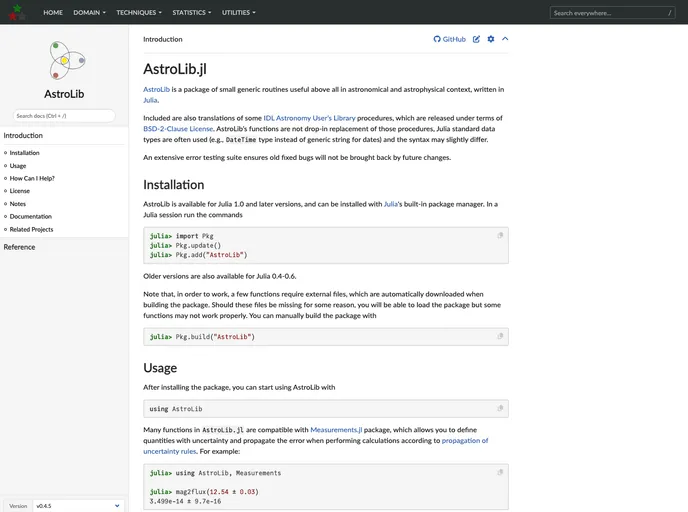Go to Documentation sidebar entry
The height and width of the screenshot is (512, 688).
click(31, 216)
